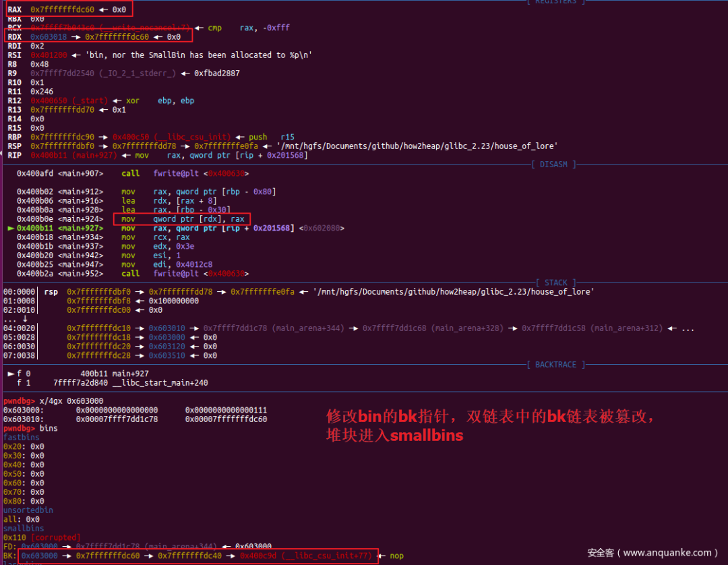
Task: Click the fastbin 0x20: 0x0 entry
Action: click(x=24, y=446)
